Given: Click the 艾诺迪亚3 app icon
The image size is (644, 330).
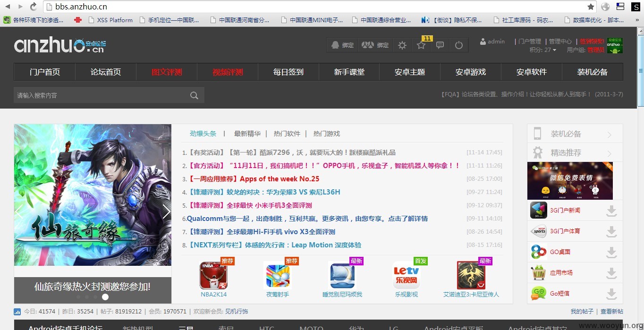Looking at the screenshot, I should [471, 275].
